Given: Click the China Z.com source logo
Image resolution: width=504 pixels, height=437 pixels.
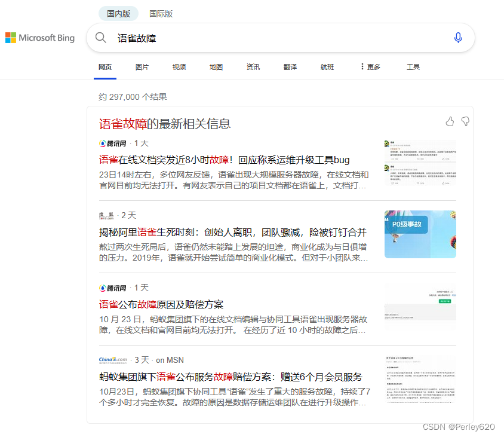Looking at the screenshot, I should (113, 360).
